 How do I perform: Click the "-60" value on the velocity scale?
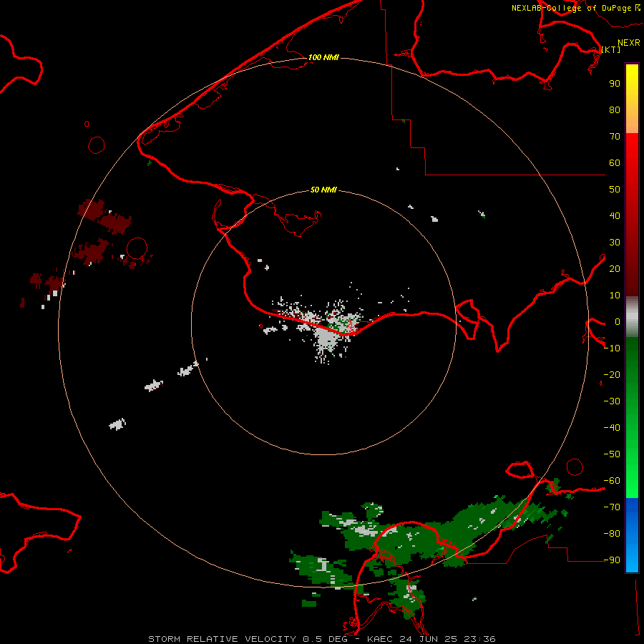tap(612, 481)
